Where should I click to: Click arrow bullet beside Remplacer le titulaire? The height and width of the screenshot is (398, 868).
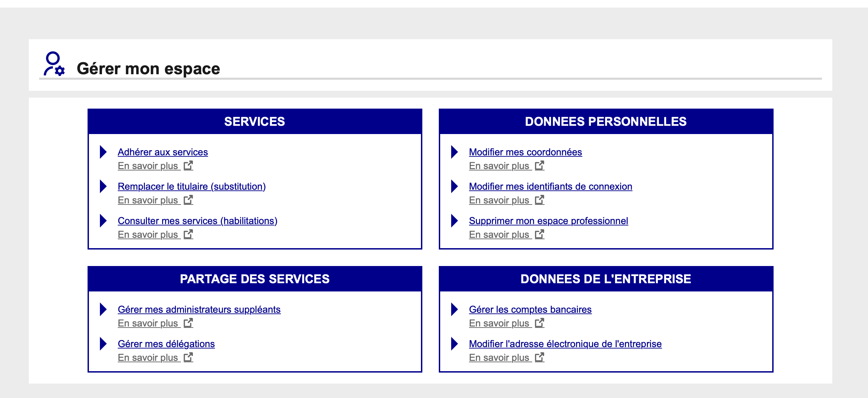pos(103,186)
